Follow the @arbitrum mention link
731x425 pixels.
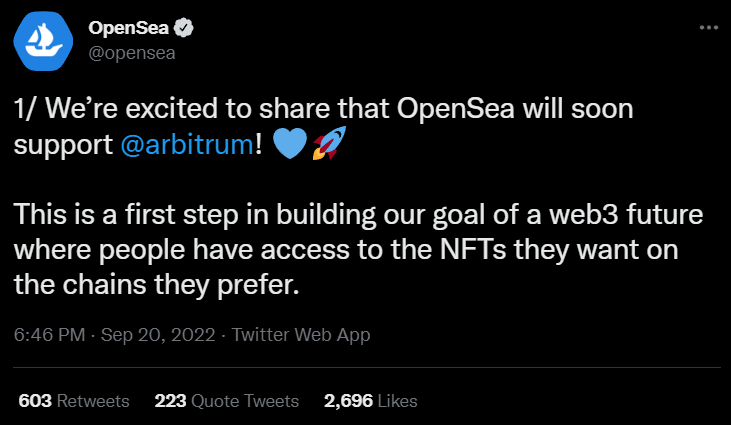click(187, 144)
